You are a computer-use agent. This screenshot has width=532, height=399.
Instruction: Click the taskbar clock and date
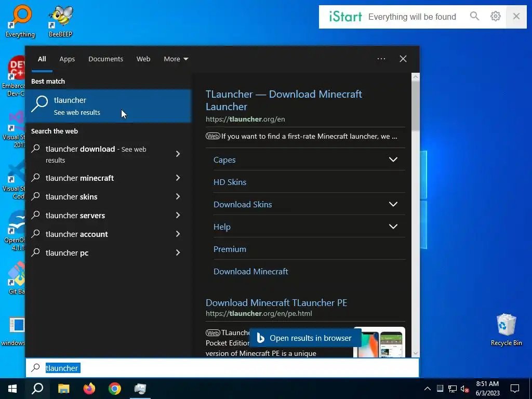pos(487,389)
